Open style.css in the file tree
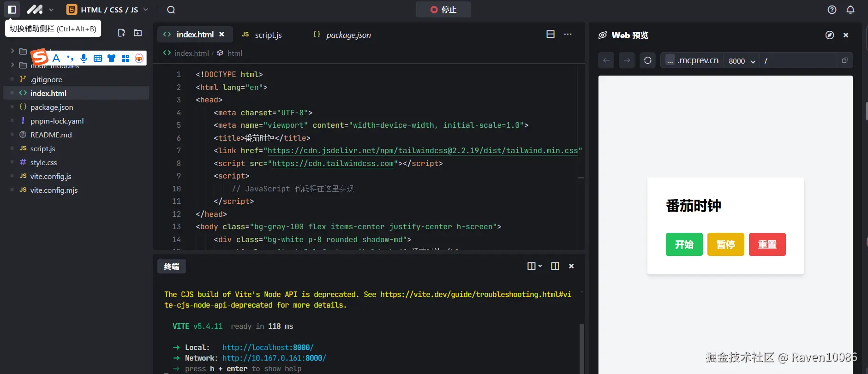The height and width of the screenshot is (374, 868). coord(43,162)
